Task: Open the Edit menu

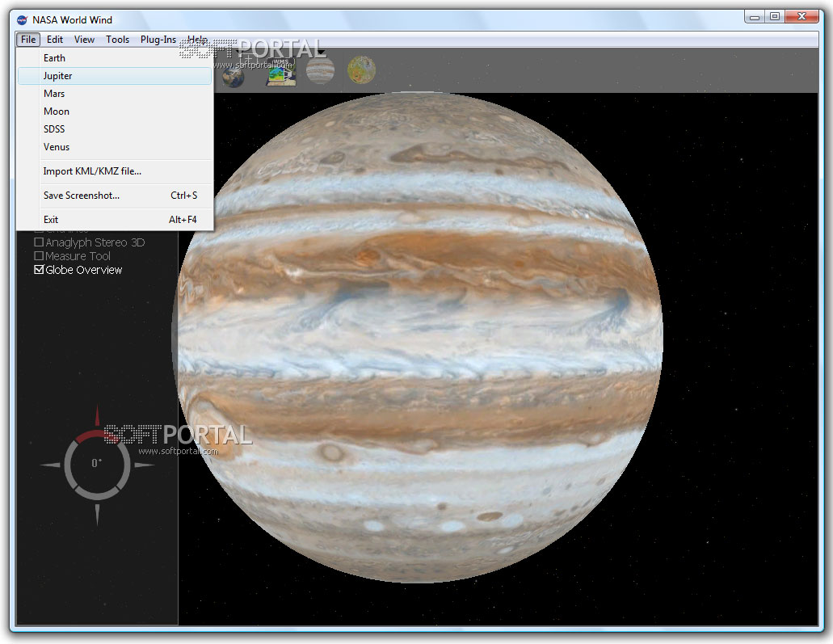Action: pos(55,40)
